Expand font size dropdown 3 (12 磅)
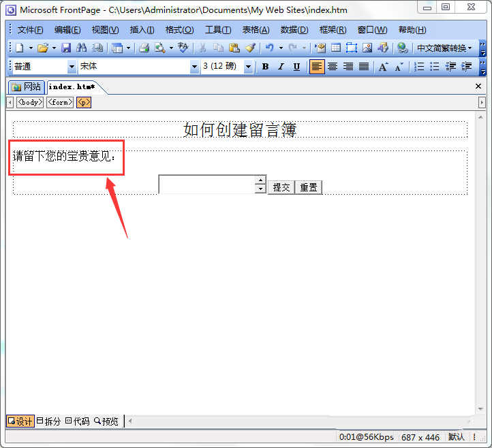Screen dimensions: 492x448 [x=248, y=67]
